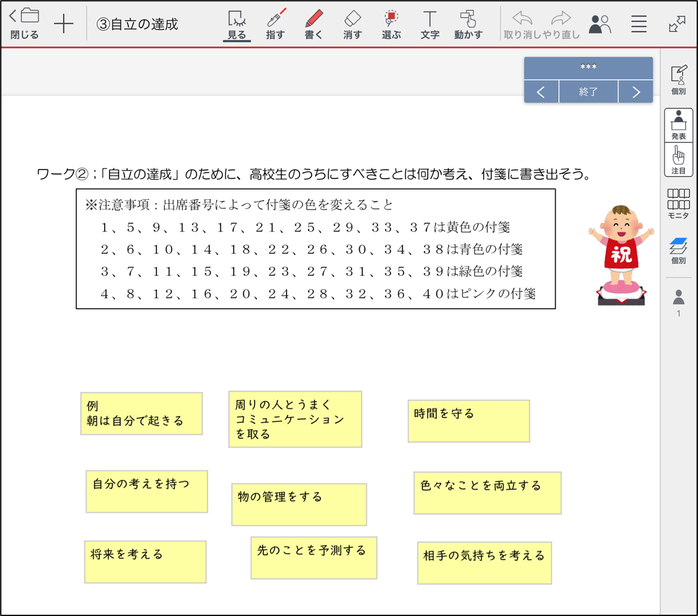Go to previous slide with left chevron
Viewport: 698px width, 616px height.
click(x=541, y=92)
